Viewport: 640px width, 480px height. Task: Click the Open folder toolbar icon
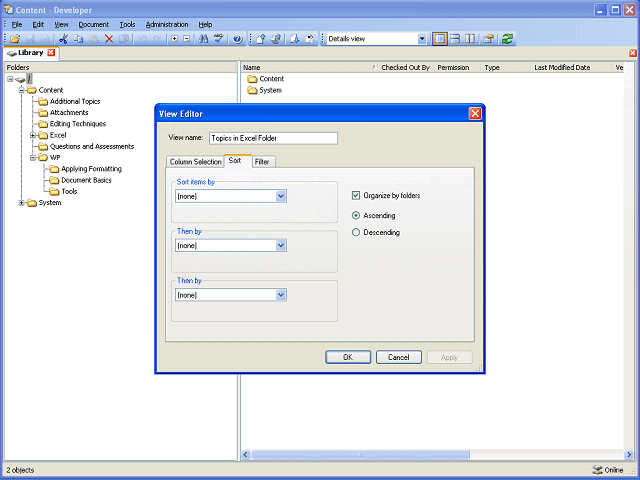click(15, 39)
